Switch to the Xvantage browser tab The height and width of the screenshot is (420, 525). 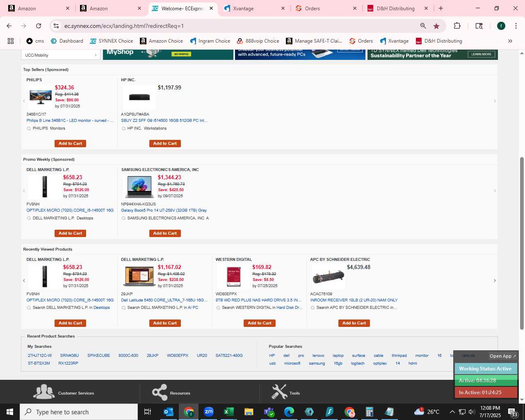pos(254,8)
